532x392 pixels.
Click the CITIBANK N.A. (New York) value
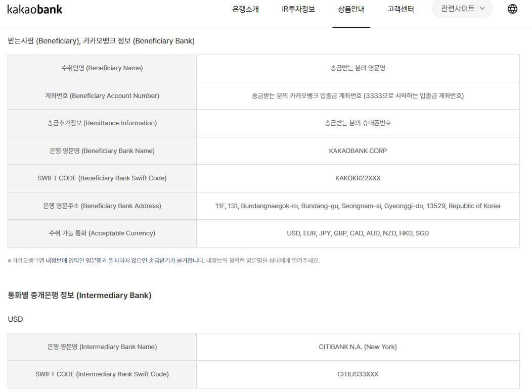tap(358, 347)
